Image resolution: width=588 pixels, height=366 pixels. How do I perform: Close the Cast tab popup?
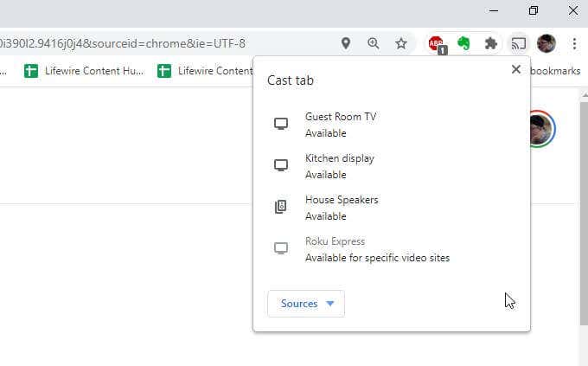(x=516, y=69)
